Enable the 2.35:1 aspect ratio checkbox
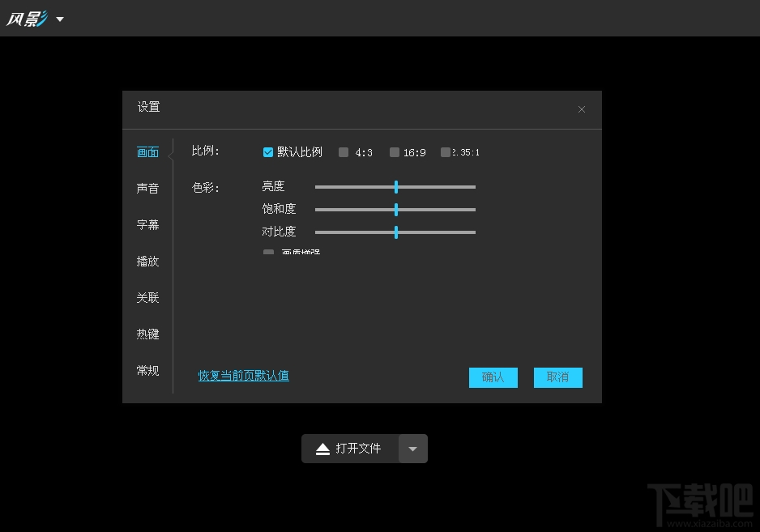The image size is (760, 532). click(445, 151)
